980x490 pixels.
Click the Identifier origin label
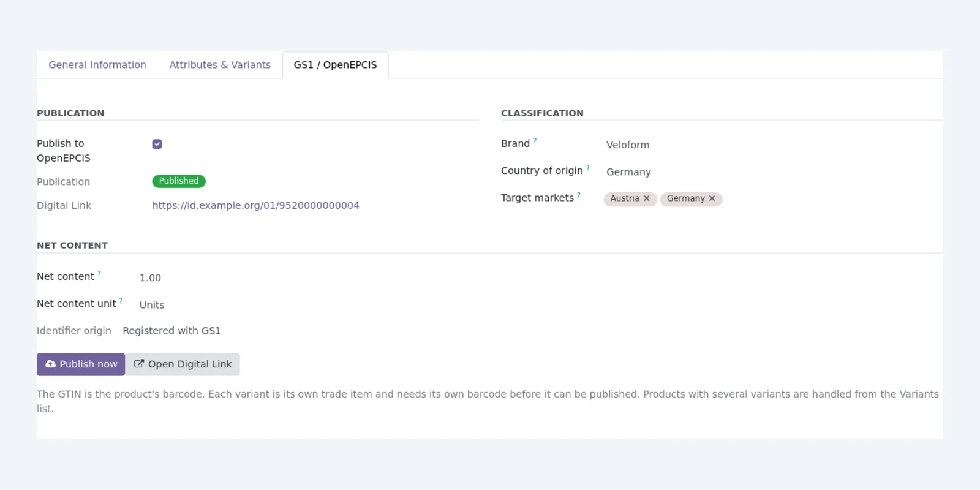(74, 331)
